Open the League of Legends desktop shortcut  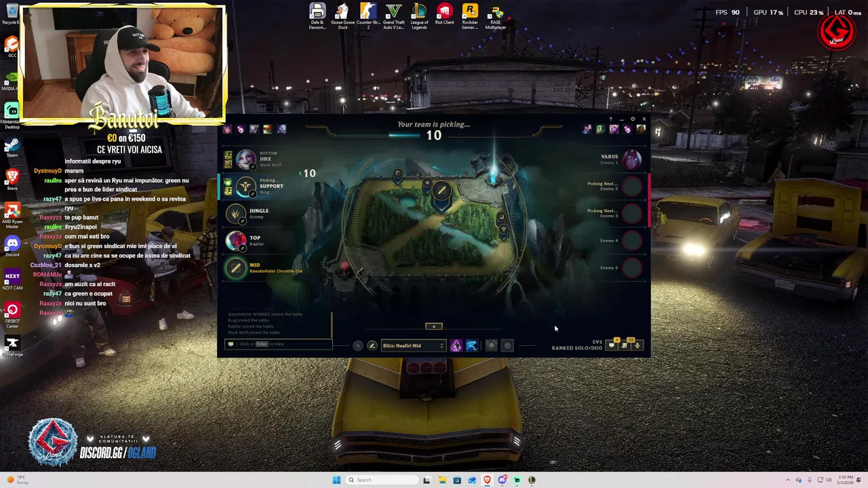pos(419,16)
